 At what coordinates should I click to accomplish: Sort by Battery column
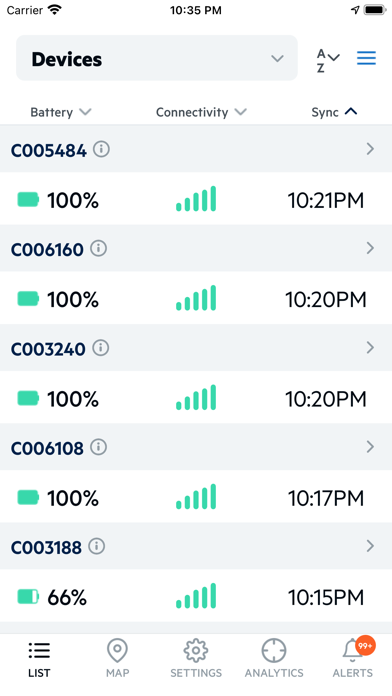click(x=61, y=112)
